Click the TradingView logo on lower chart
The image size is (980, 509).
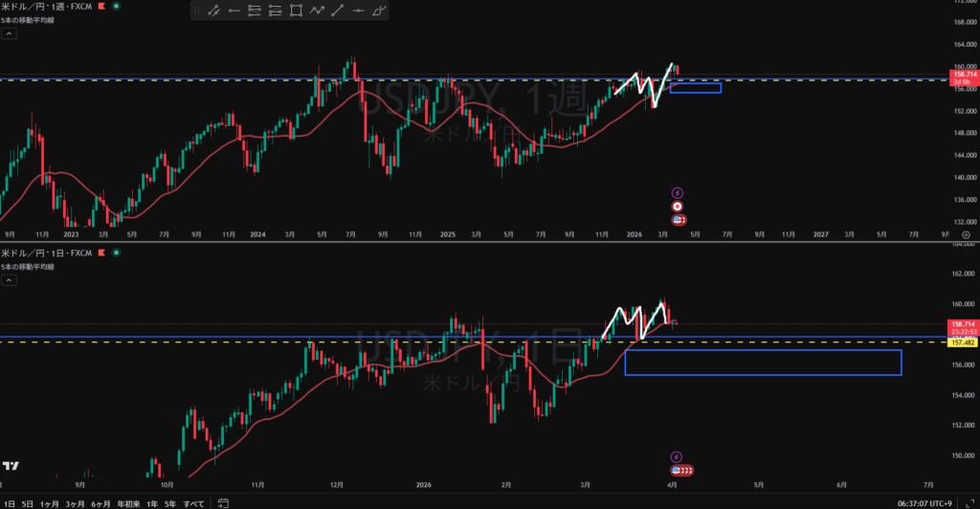coord(11,466)
